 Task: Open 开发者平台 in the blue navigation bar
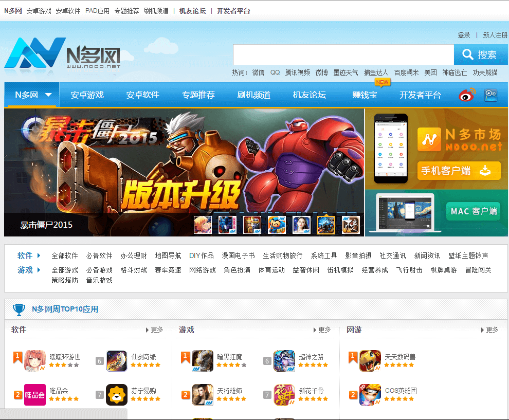pos(420,95)
